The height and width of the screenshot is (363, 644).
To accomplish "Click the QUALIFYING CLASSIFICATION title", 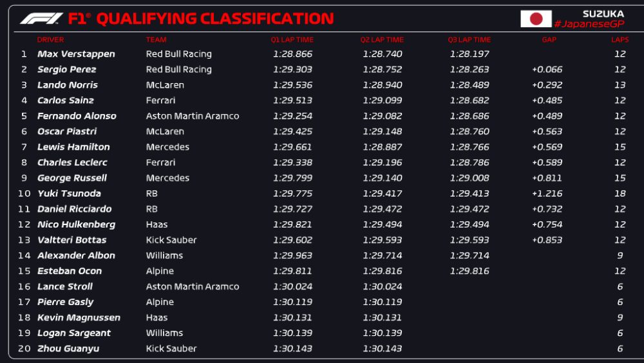I will point(215,19).
